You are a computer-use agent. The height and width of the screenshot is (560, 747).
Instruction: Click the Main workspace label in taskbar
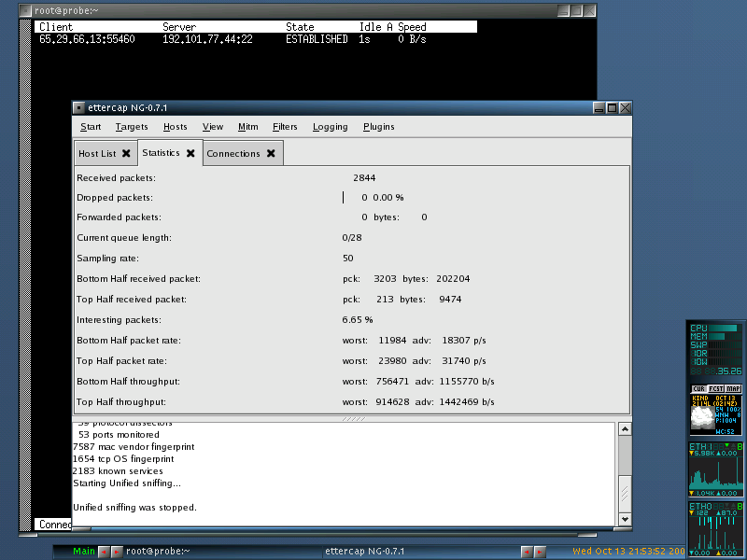pyautogui.click(x=84, y=552)
